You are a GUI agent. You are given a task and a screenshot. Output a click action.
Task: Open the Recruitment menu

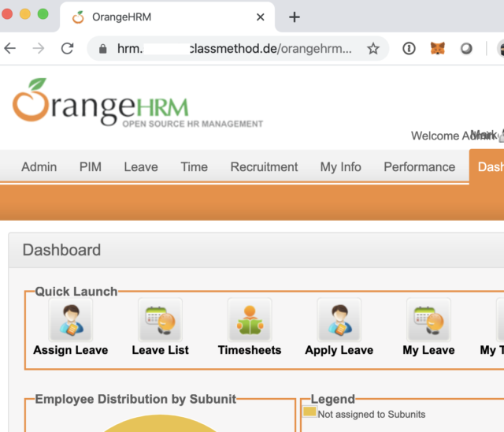click(x=264, y=167)
